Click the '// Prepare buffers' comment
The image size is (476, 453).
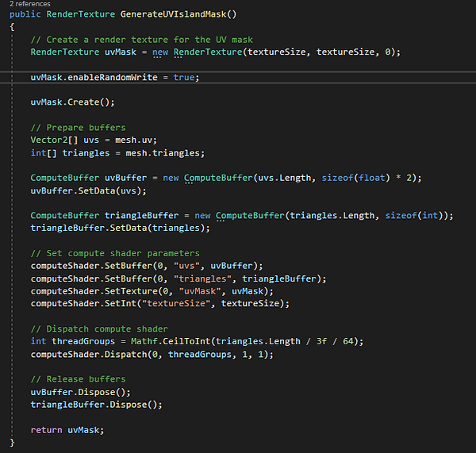[78, 127]
